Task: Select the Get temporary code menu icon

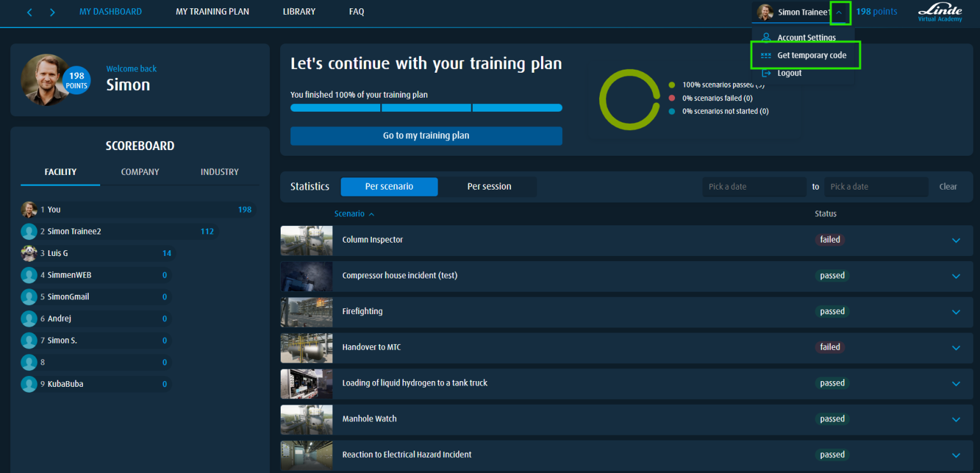Action: tap(765, 56)
